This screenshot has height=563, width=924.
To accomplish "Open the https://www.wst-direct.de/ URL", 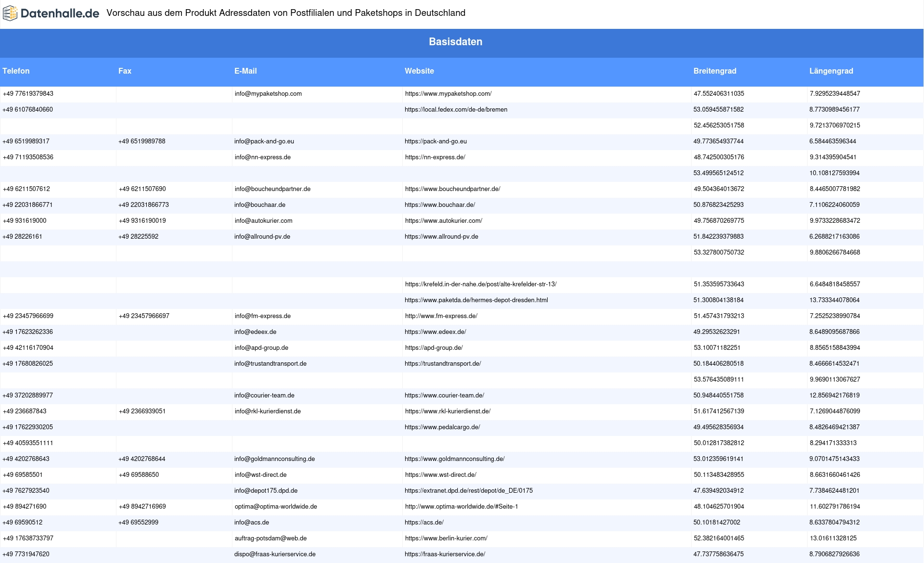I will [441, 475].
